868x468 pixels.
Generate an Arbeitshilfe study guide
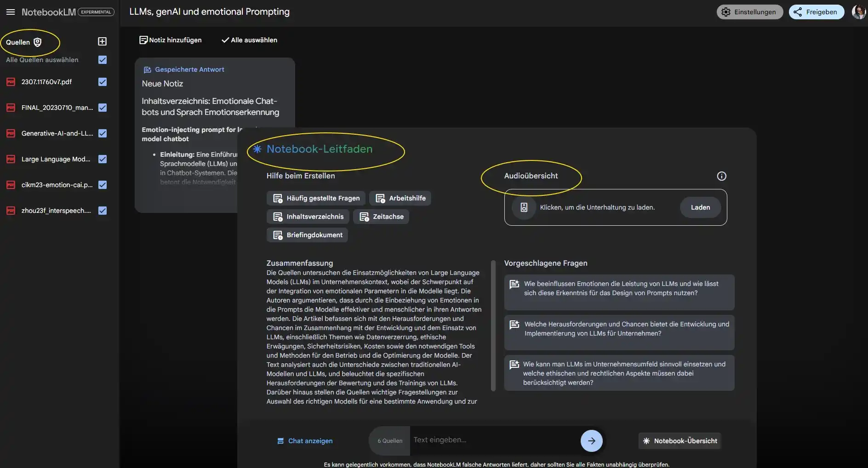pos(400,198)
